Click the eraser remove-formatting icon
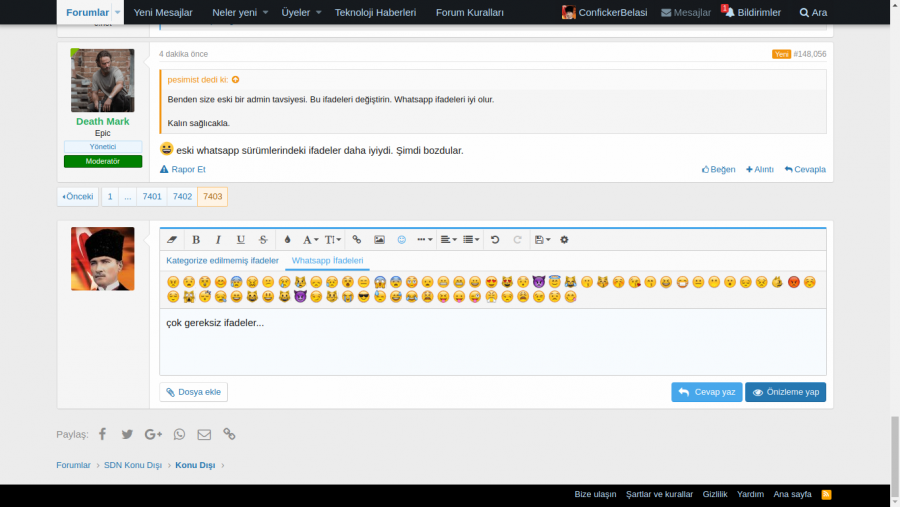The image size is (900, 507). click(x=172, y=239)
